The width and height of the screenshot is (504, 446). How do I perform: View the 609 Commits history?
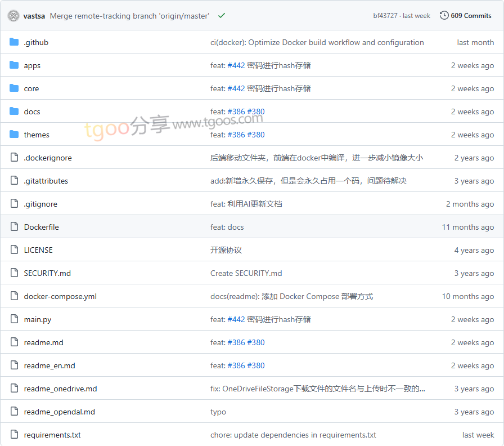coord(471,16)
